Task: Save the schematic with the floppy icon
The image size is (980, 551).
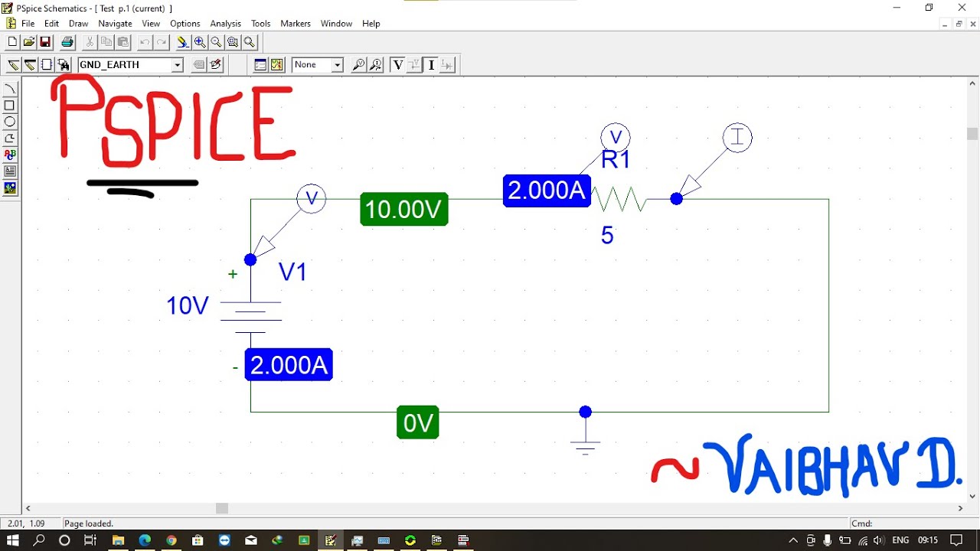Action: (45, 42)
